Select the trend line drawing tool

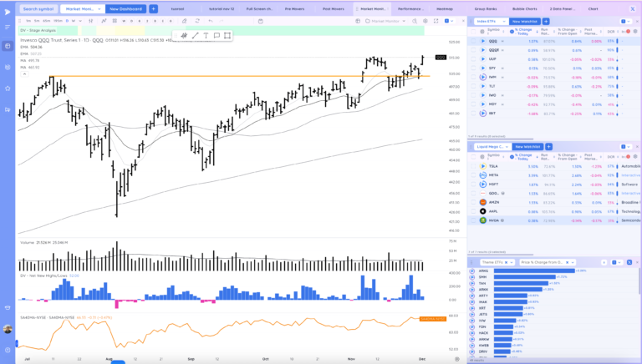pos(195,36)
